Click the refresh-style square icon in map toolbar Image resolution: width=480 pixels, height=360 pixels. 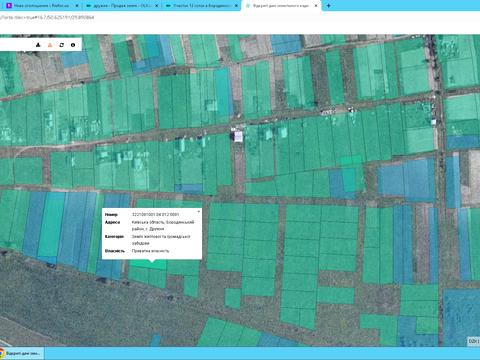pos(61,45)
